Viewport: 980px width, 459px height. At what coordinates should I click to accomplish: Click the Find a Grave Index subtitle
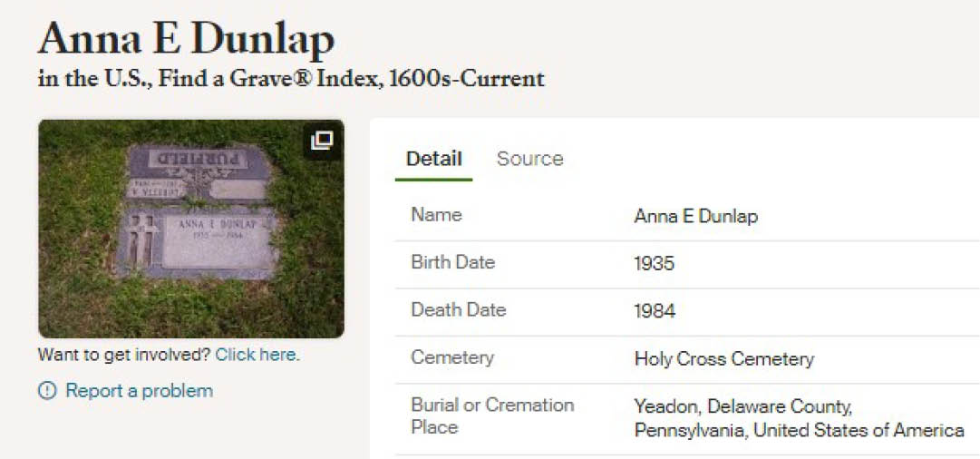pyautogui.click(x=291, y=78)
